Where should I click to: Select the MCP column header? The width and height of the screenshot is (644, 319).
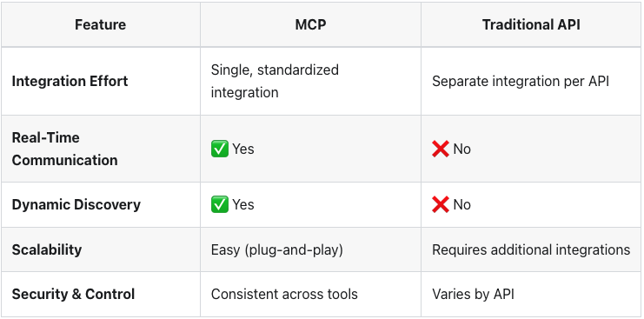click(x=310, y=24)
